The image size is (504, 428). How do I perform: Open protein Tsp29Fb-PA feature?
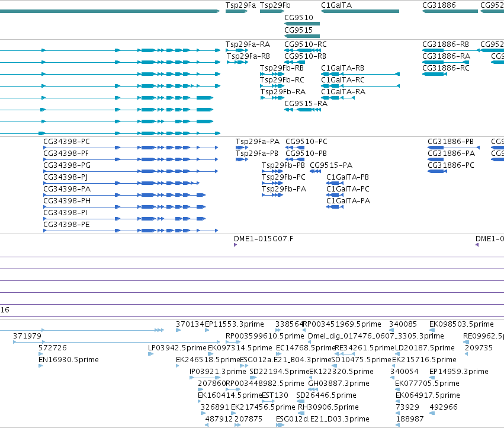click(272, 195)
